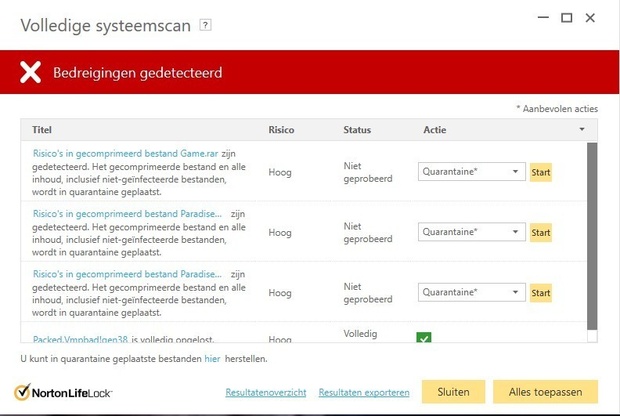The height and width of the screenshot is (416, 620).
Task: Sort by the Risico column header
Action: click(282, 130)
